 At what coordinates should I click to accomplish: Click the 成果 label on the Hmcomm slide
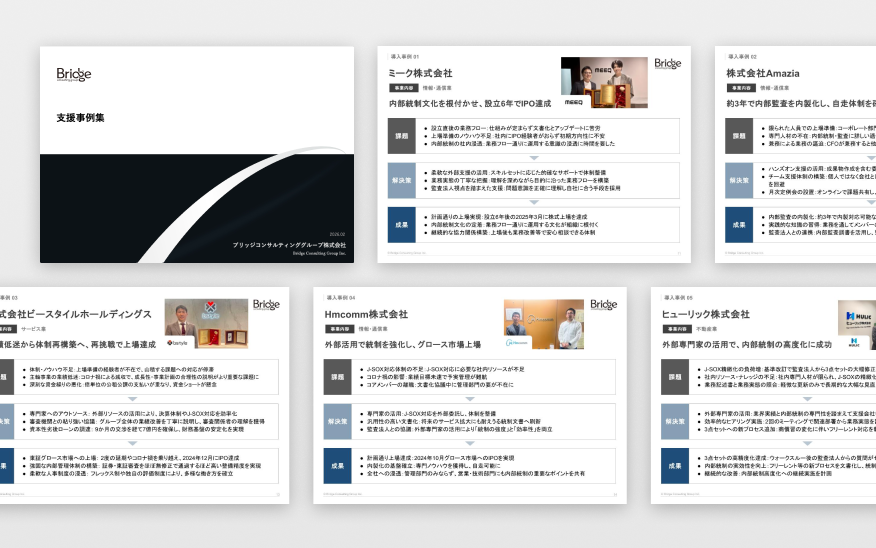338,466
